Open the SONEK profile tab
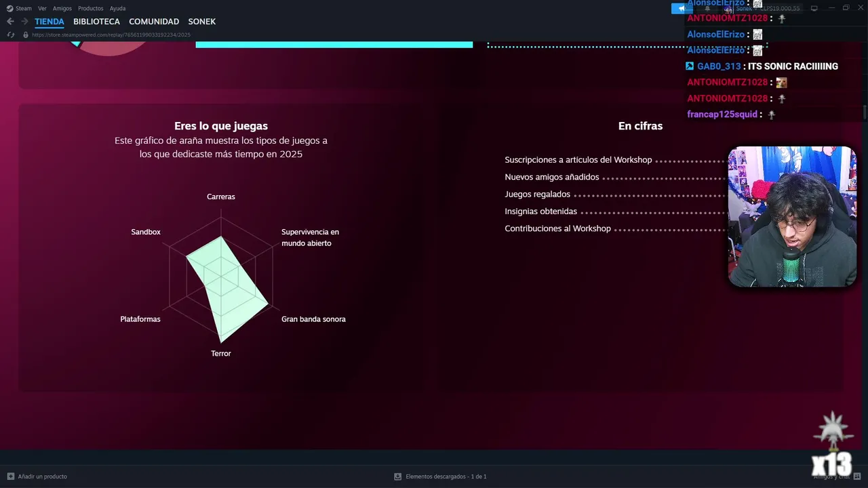The width and height of the screenshot is (868, 488). [202, 22]
